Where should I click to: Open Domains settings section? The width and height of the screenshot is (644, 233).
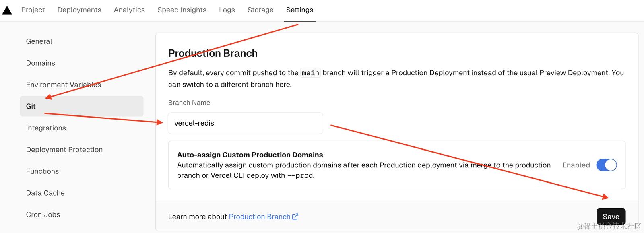41,63
